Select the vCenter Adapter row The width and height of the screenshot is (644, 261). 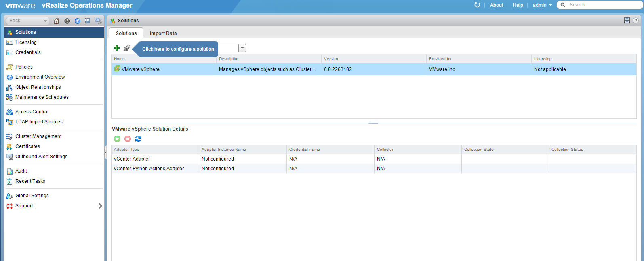[374, 159]
